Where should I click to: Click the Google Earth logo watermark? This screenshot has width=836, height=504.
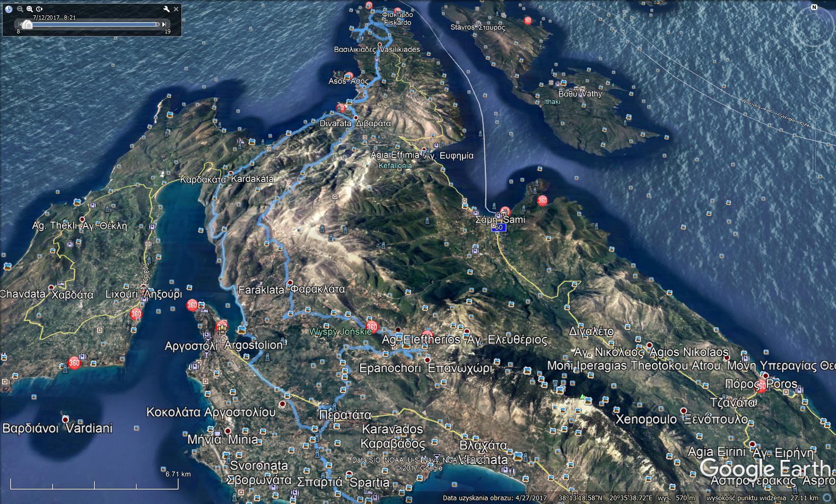[x=765, y=468]
